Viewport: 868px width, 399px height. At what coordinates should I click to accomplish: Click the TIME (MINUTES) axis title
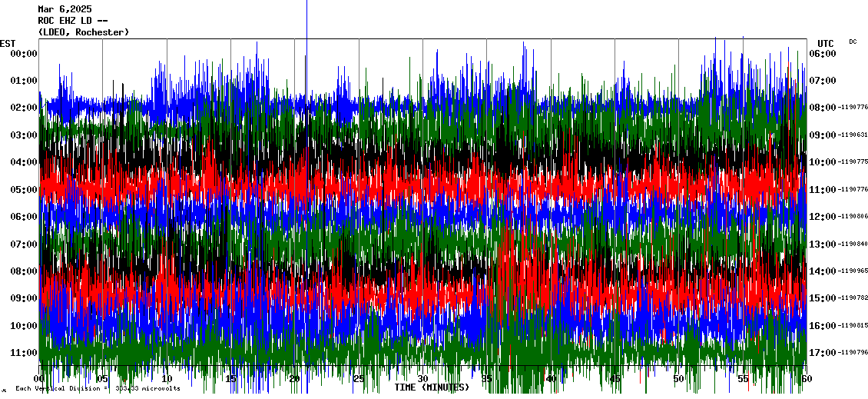coord(431,387)
